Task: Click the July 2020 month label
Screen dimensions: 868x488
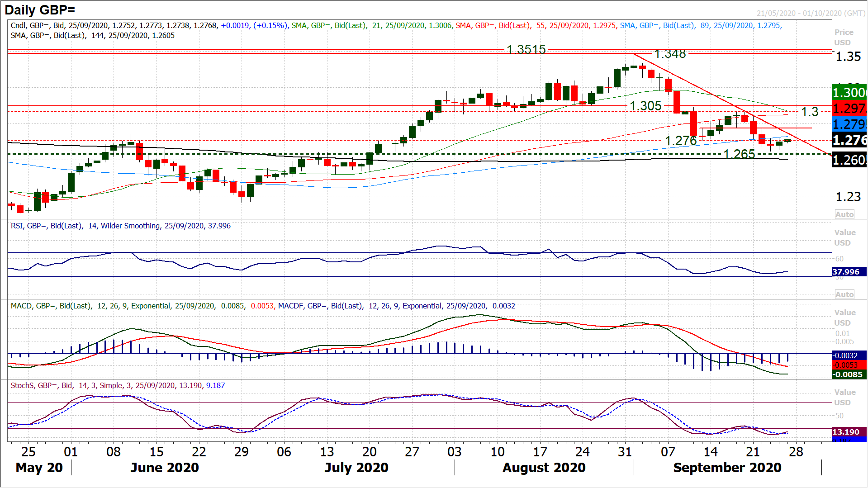Action: coord(356,468)
